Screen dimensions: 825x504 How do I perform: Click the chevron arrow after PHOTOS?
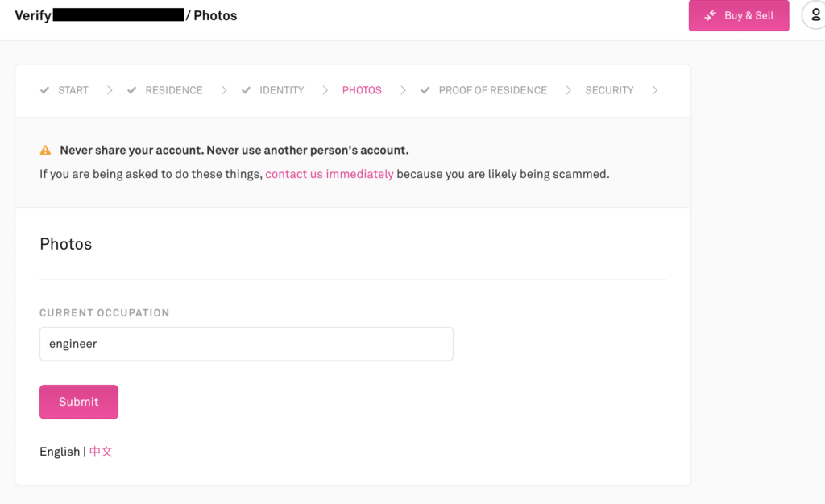coord(403,90)
